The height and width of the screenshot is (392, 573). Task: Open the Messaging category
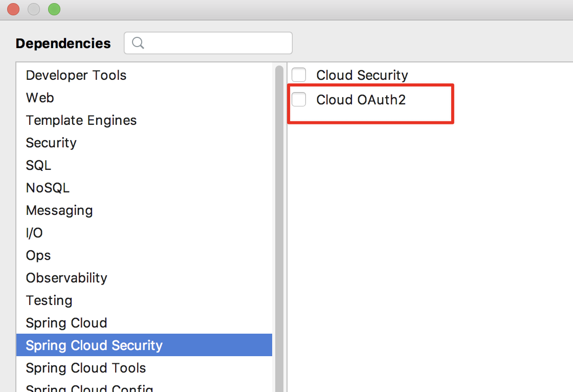pyautogui.click(x=59, y=210)
